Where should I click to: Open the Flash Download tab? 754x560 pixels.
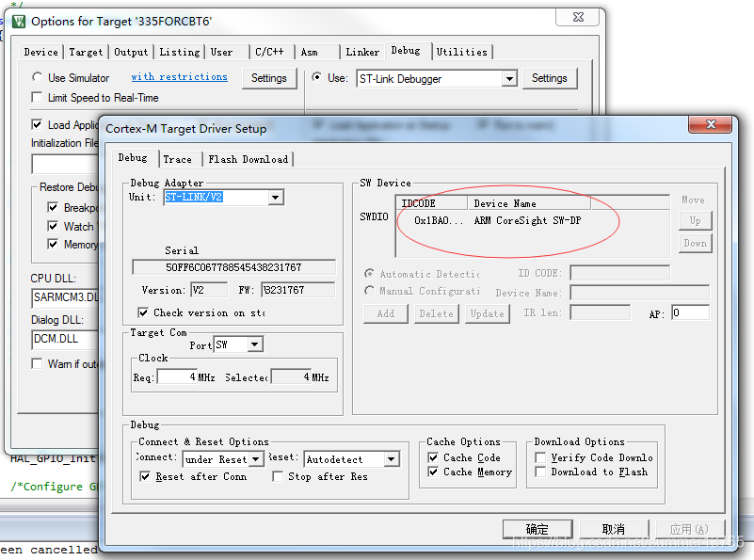tap(248, 158)
